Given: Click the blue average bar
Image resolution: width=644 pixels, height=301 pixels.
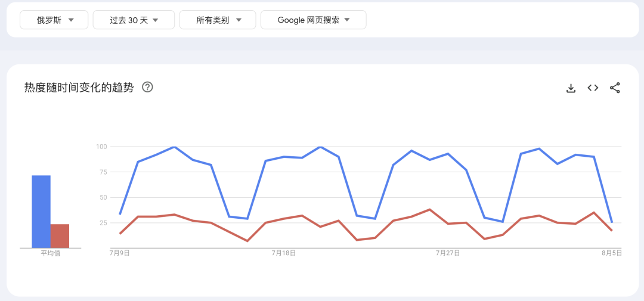Looking at the screenshot, I should click(41, 211).
